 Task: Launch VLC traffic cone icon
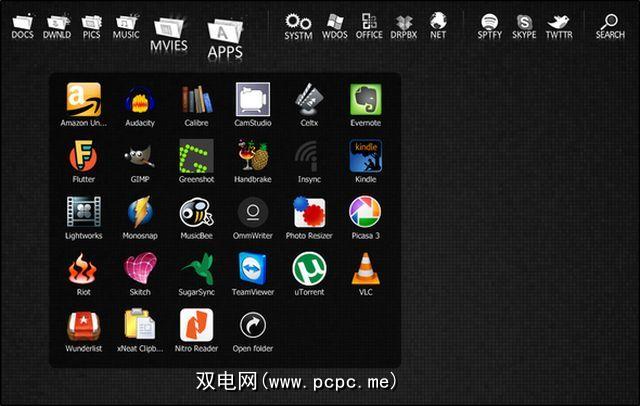tap(366, 273)
